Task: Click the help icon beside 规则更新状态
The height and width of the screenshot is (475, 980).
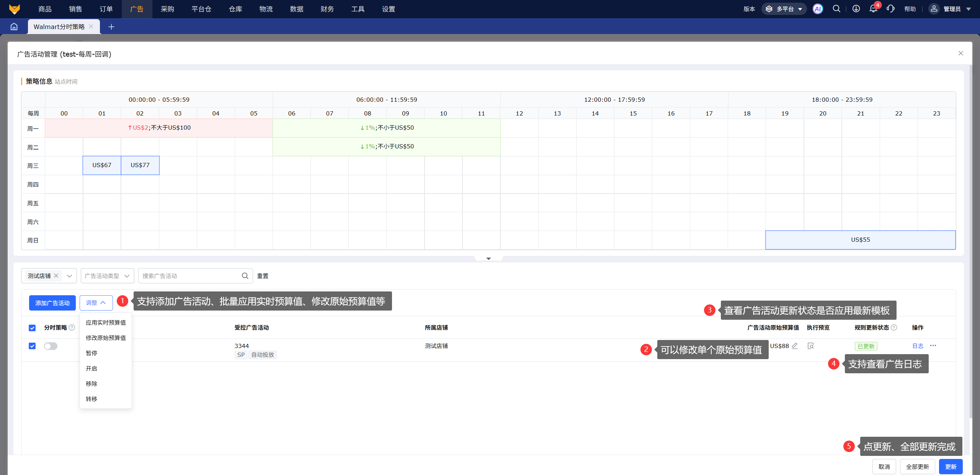Action: coord(894,327)
